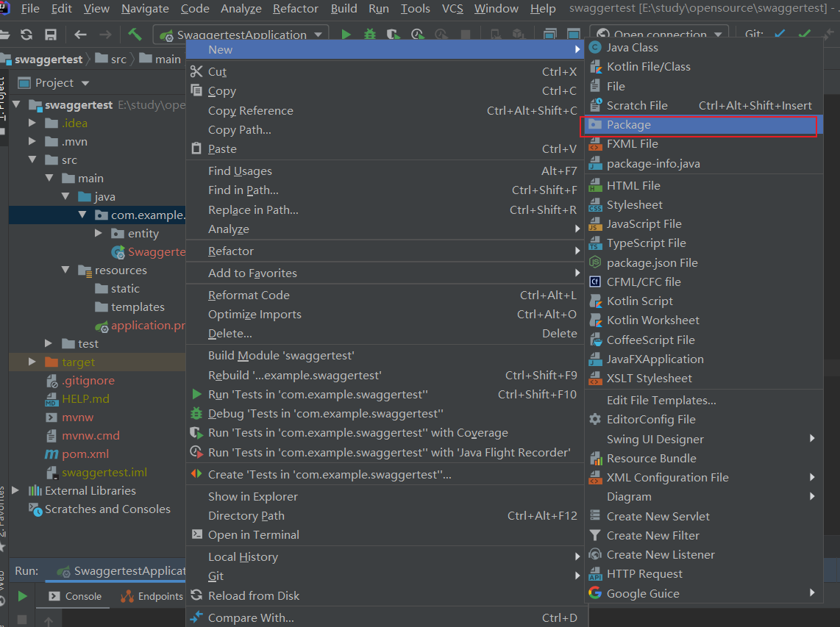The width and height of the screenshot is (840, 627).
Task: Switch to the Console tab
Action: pos(75,596)
